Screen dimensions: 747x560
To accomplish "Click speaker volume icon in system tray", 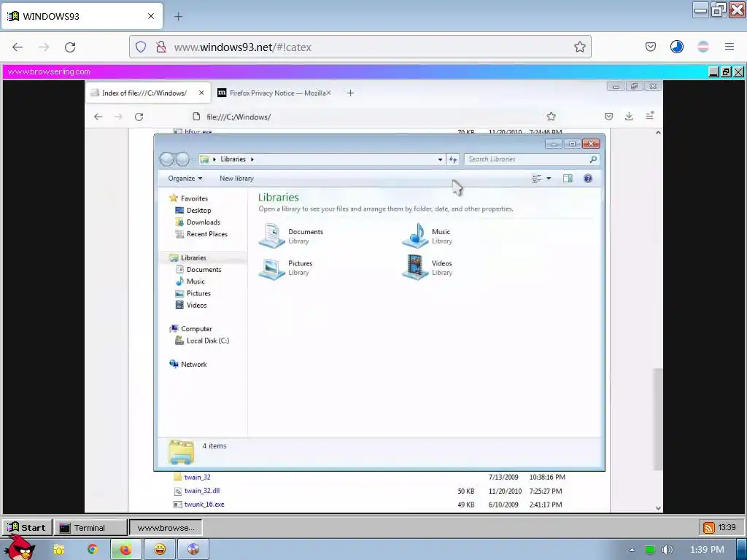I will point(667,550).
